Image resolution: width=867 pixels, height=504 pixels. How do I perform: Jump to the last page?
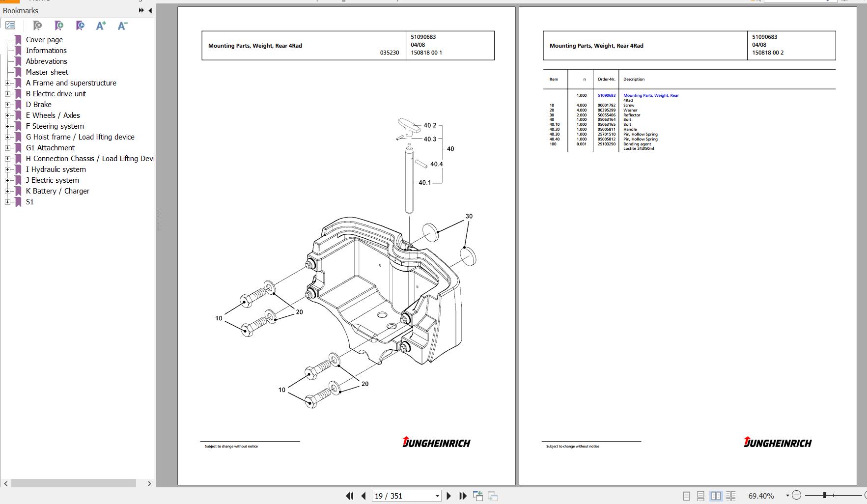click(x=463, y=496)
